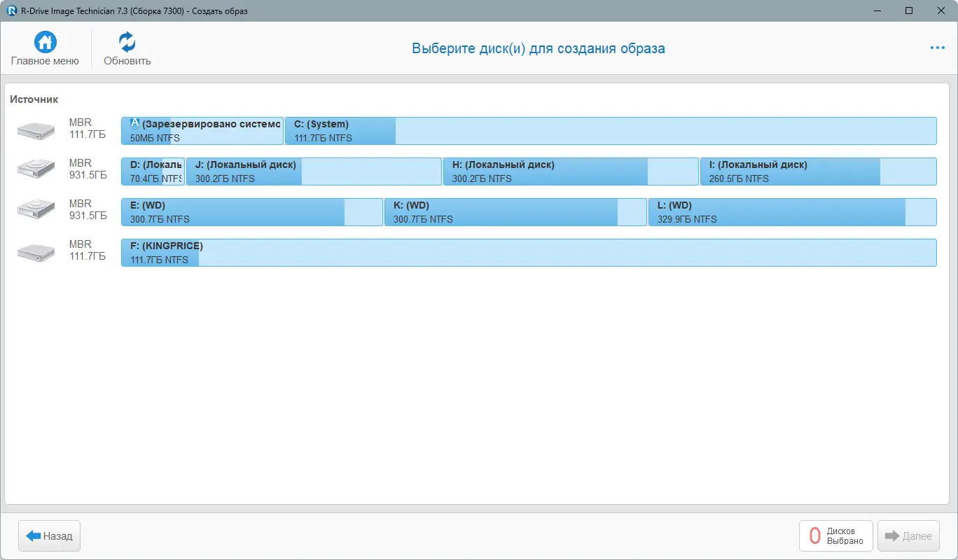This screenshot has width=958, height=560.
Task: Open the Дисков Выбрано selected counter
Action: (836, 536)
